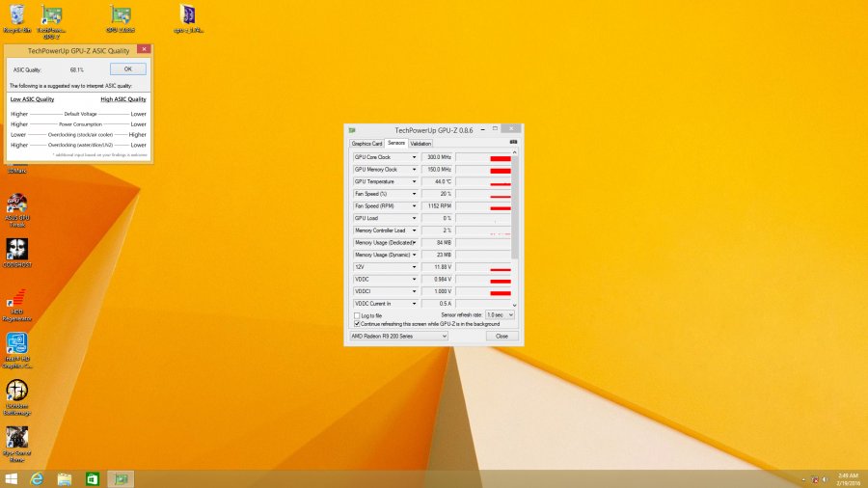
Task: Click the sensors list scrollbar up arrow
Action: pos(514,152)
